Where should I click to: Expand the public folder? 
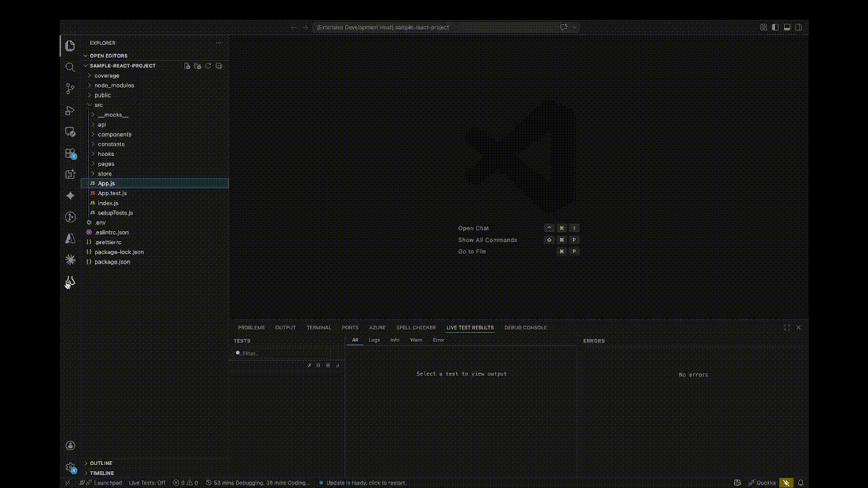click(102, 95)
